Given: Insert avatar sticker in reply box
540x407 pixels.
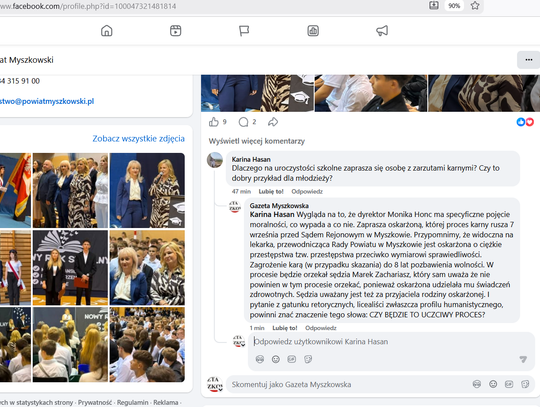Looking at the screenshot, I should pos(260,359).
